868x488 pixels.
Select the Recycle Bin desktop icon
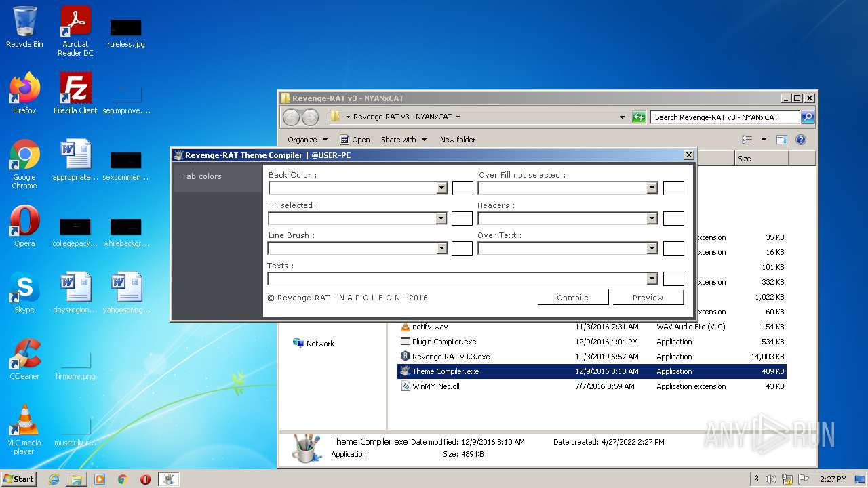(x=24, y=27)
